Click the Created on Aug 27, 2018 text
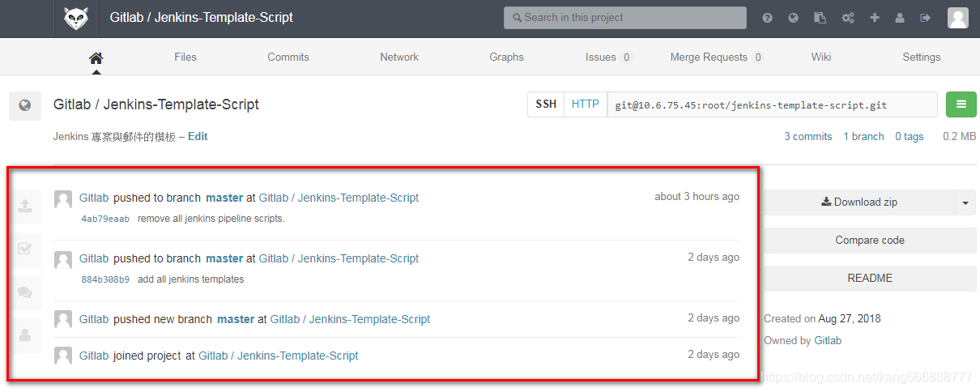 822,319
